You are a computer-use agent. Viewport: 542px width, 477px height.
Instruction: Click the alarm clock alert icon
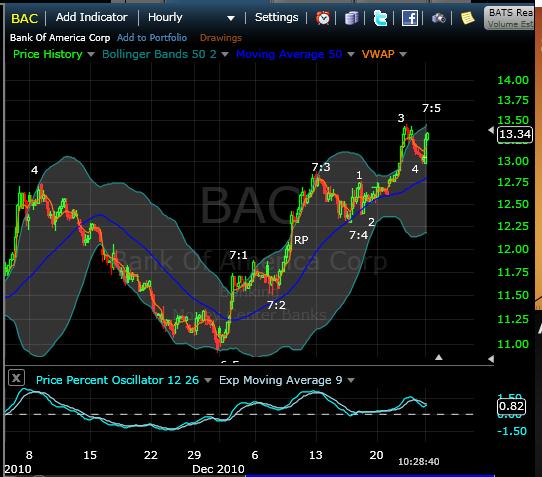[x=323, y=18]
